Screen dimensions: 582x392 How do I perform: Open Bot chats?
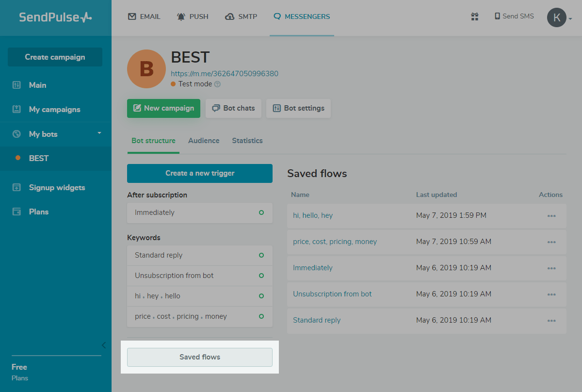coord(234,108)
